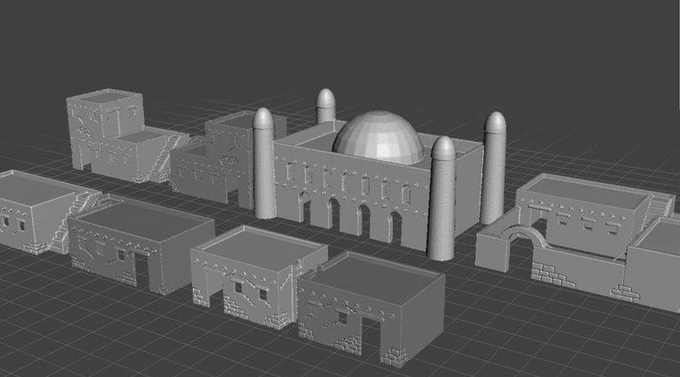The image size is (680, 377).
Task: Select the minaret at mosque's front-left corner
Action: [x=264, y=163]
